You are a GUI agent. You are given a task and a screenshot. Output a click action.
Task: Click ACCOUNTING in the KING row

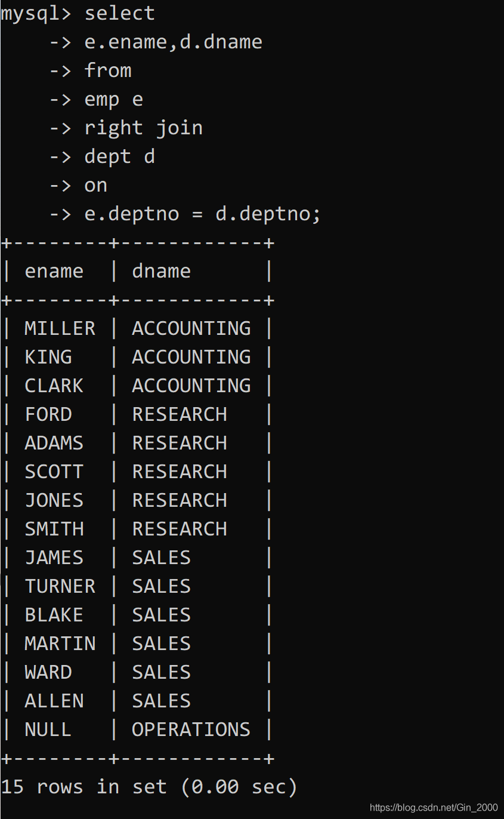191,357
